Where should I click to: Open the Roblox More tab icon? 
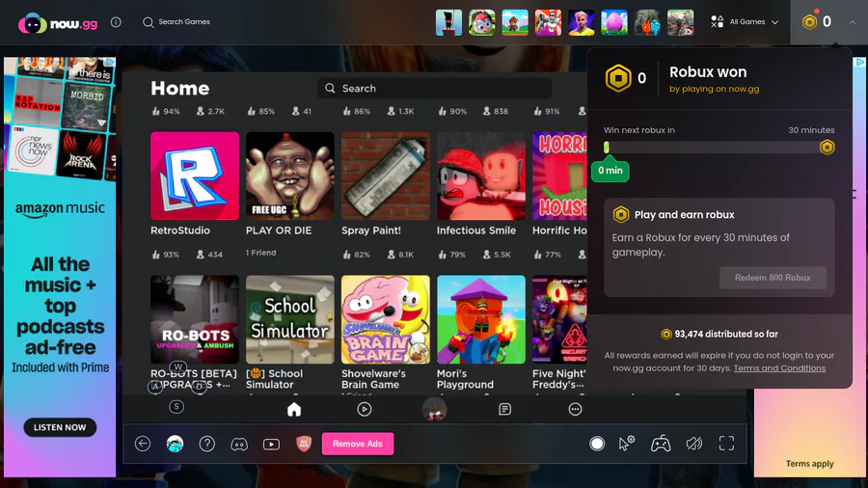click(x=575, y=410)
